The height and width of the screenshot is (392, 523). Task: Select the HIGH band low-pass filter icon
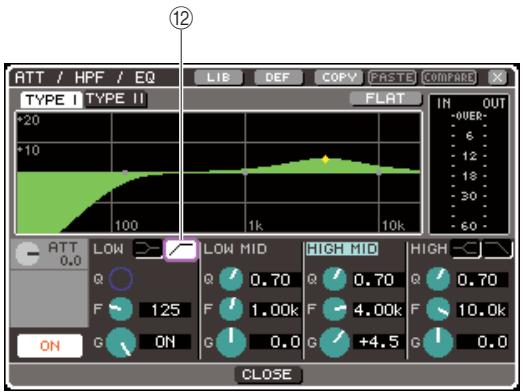pyautogui.click(x=498, y=249)
